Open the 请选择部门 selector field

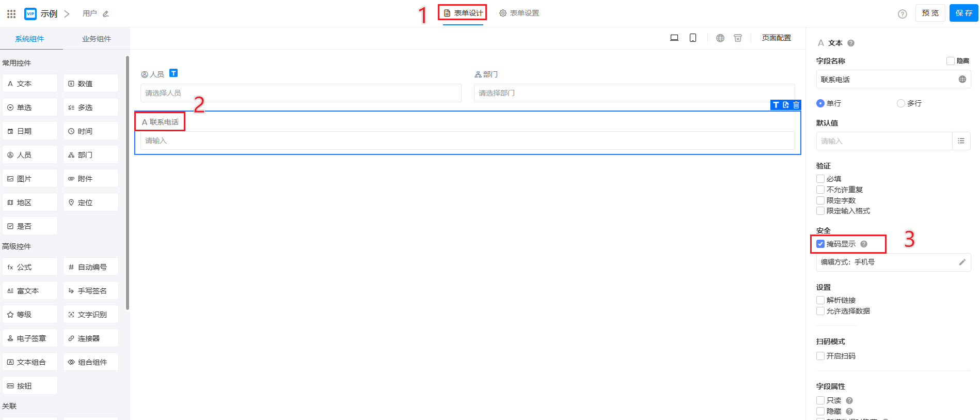point(634,93)
